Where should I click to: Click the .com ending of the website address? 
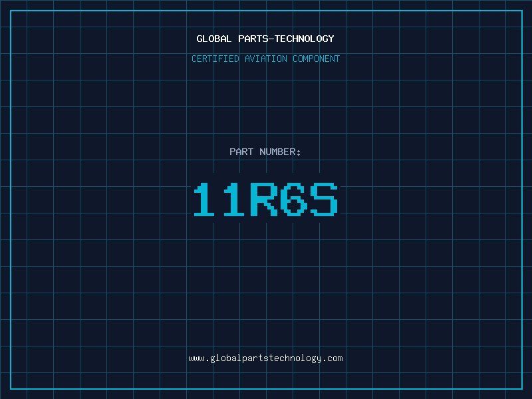tap(333, 358)
